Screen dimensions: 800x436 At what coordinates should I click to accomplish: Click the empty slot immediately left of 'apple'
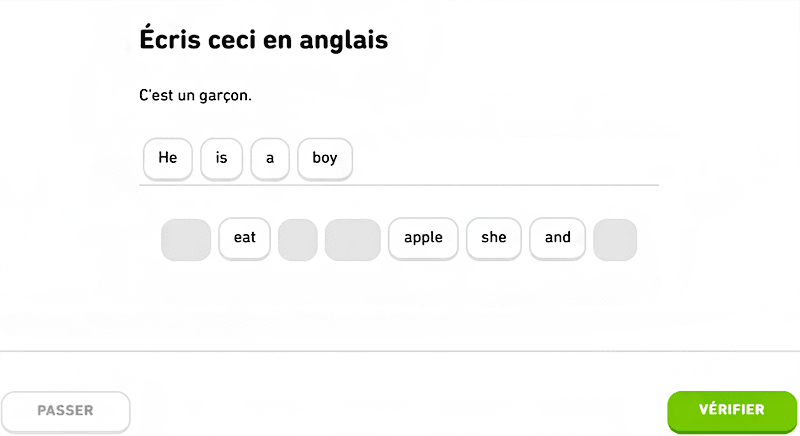coord(353,240)
